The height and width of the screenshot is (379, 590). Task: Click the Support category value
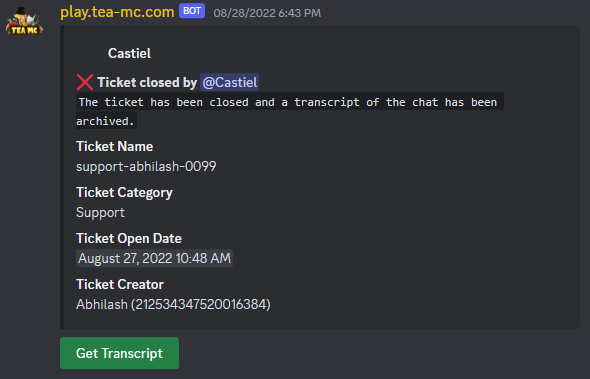pyautogui.click(x=100, y=213)
